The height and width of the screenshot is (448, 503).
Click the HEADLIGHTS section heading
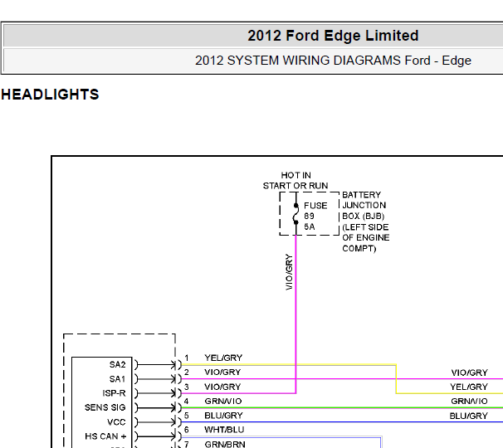(50, 95)
